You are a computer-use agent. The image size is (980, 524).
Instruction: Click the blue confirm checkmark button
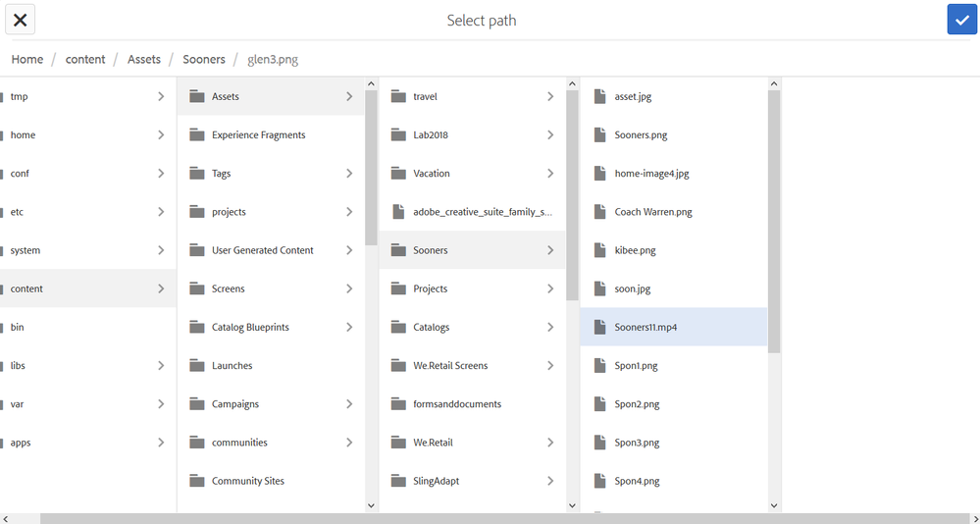pos(961,20)
